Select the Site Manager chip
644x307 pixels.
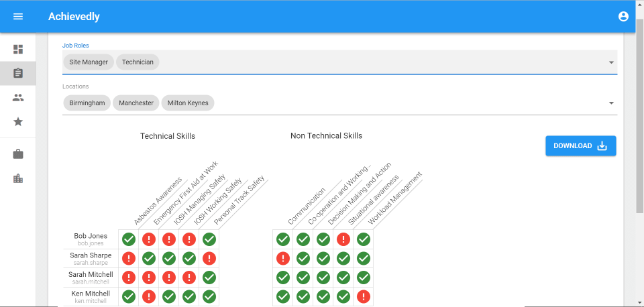point(89,62)
